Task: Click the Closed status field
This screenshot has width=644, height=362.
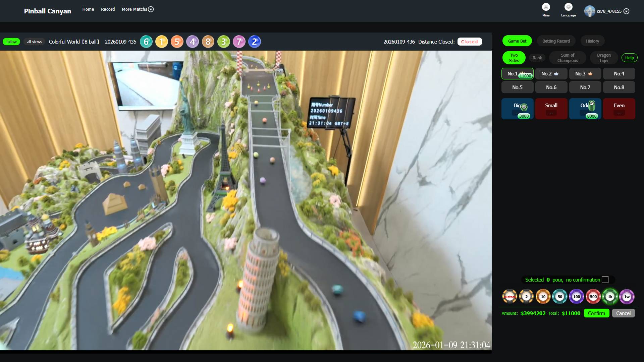Action: point(469,42)
